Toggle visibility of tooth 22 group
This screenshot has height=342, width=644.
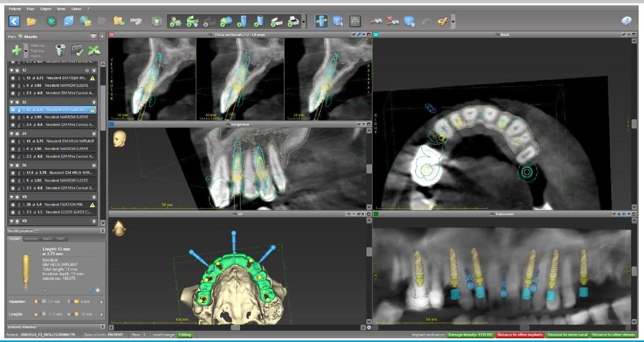click(x=17, y=102)
